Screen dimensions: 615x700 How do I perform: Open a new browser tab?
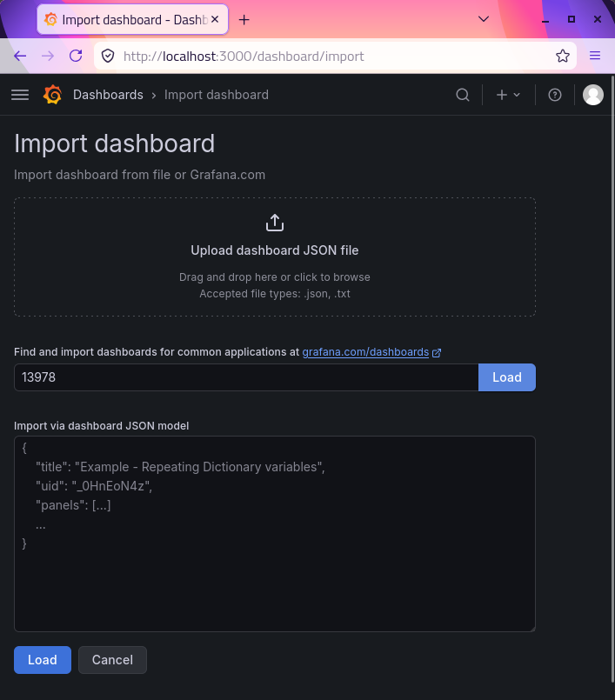[x=244, y=20]
